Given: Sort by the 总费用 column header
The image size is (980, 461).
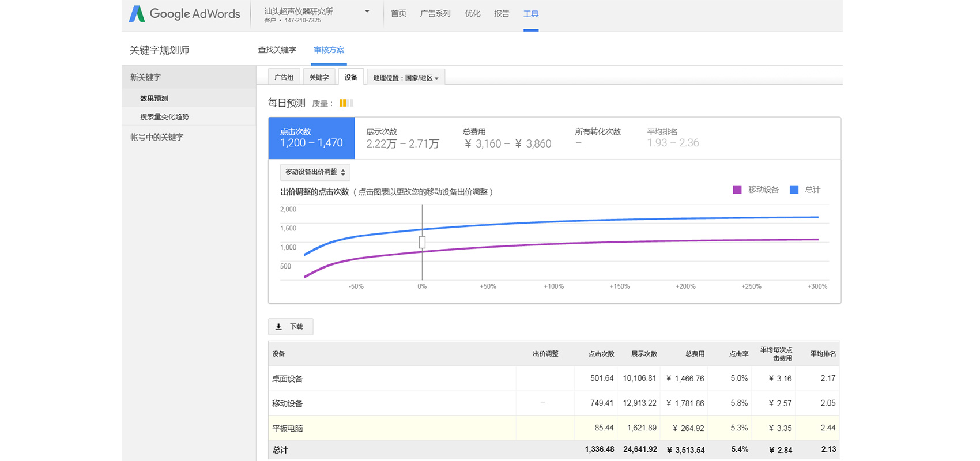Looking at the screenshot, I should pos(695,354).
